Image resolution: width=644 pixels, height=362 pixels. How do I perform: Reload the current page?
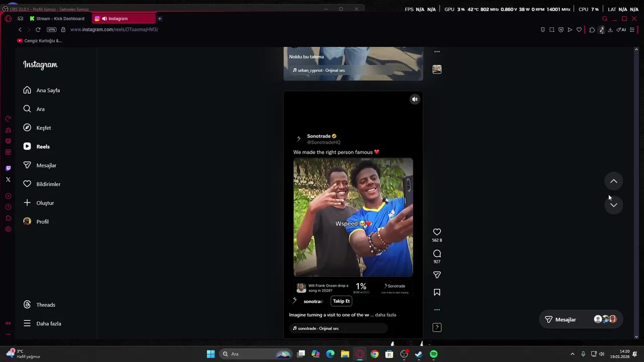(38, 30)
